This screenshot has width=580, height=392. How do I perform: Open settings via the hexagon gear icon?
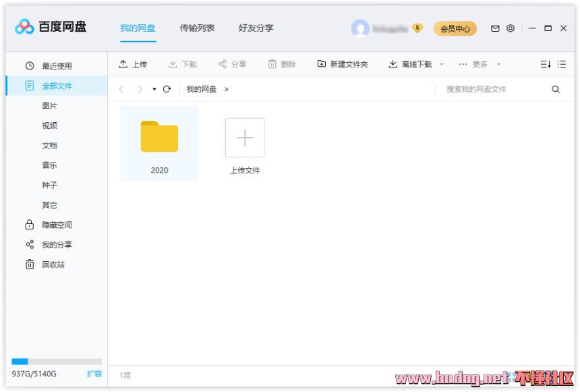coord(511,28)
